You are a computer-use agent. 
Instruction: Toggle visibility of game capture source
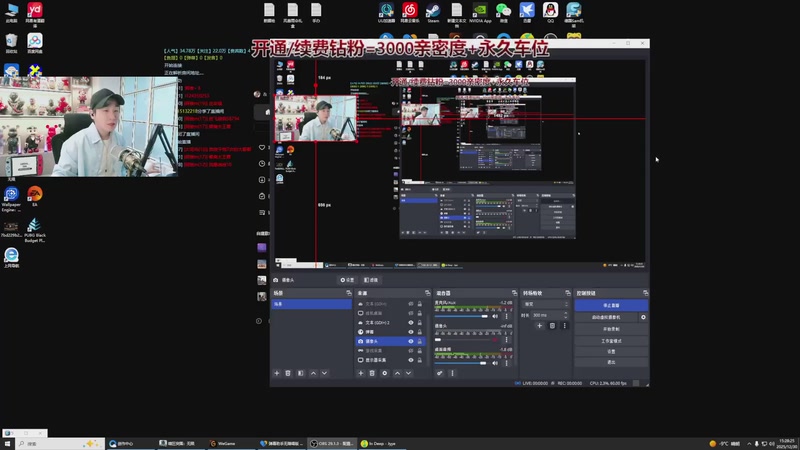tap(411, 351)
